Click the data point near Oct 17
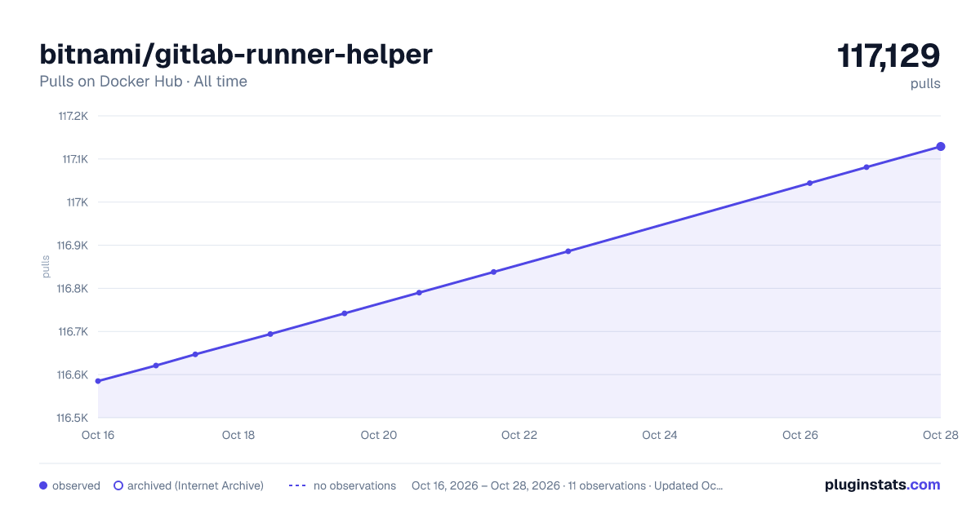 coord(156,366)
